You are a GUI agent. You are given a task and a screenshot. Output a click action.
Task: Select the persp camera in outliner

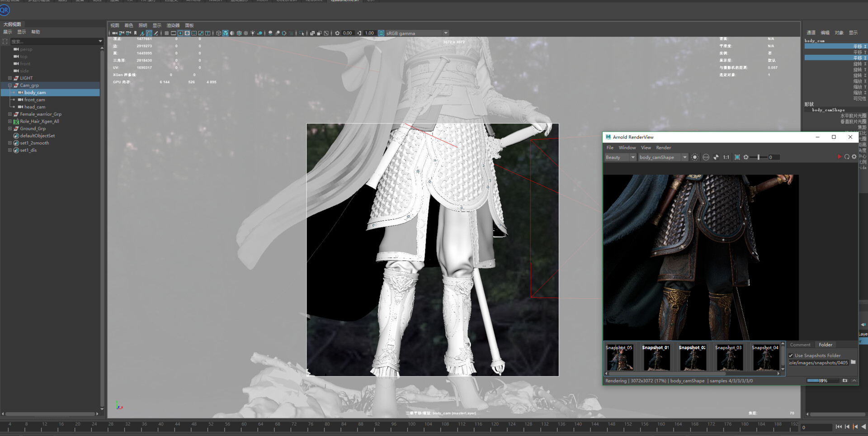click(x=26, y=49)
